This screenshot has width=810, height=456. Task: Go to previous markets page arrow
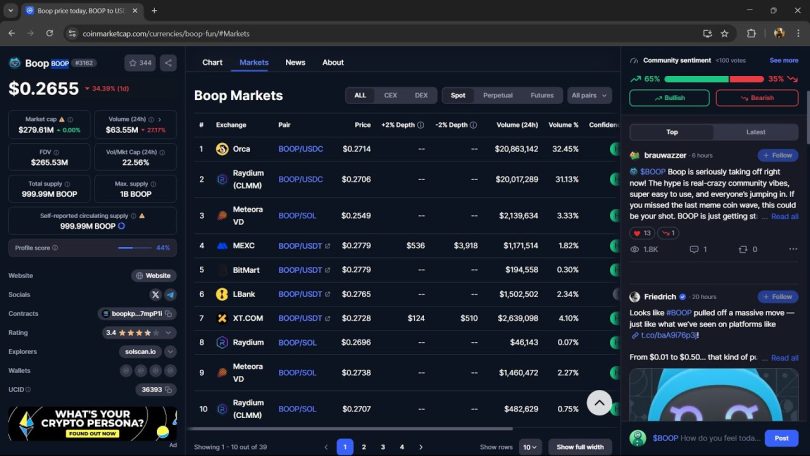[326, 447]
